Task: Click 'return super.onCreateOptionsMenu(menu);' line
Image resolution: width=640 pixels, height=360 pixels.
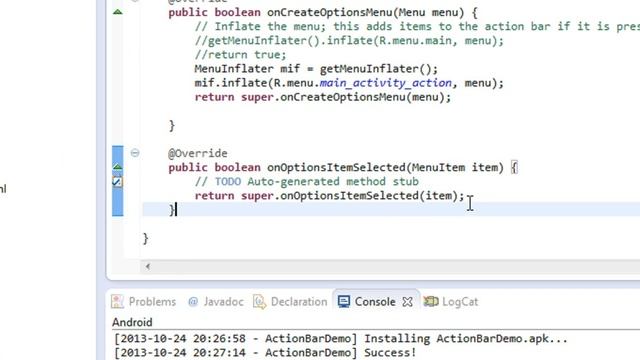Action: tap(323, 97)
